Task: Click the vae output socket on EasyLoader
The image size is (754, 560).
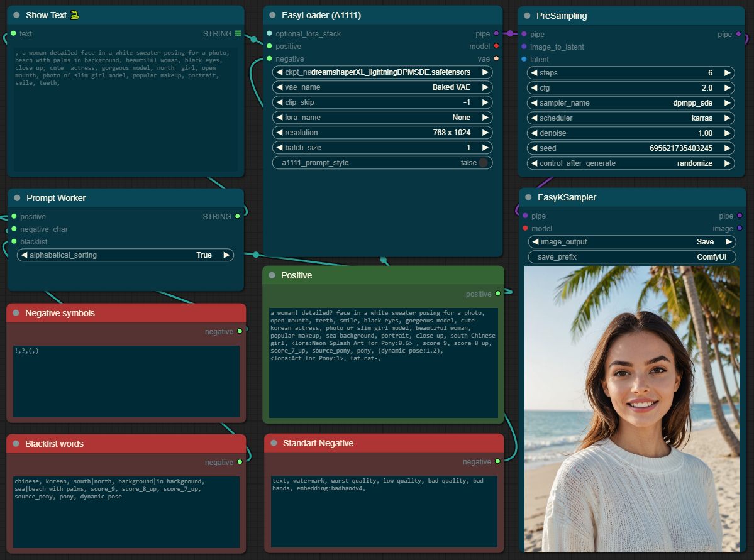Action: point(496,58)
